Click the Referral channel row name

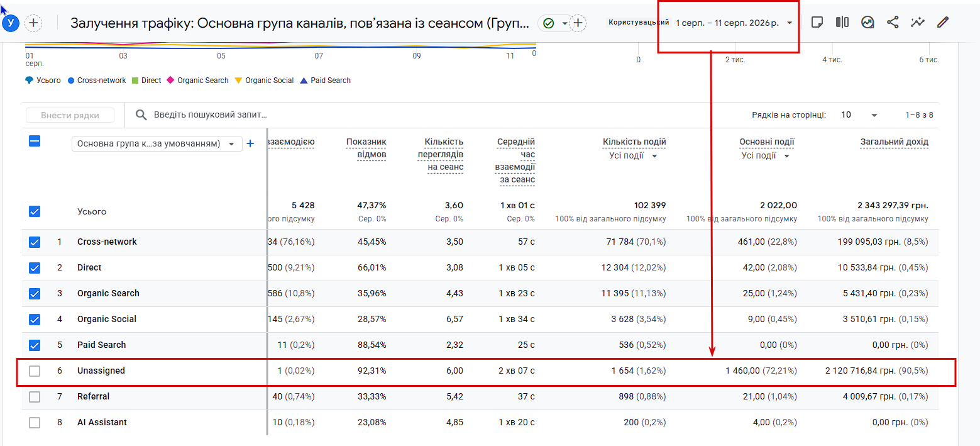point(93,396)
